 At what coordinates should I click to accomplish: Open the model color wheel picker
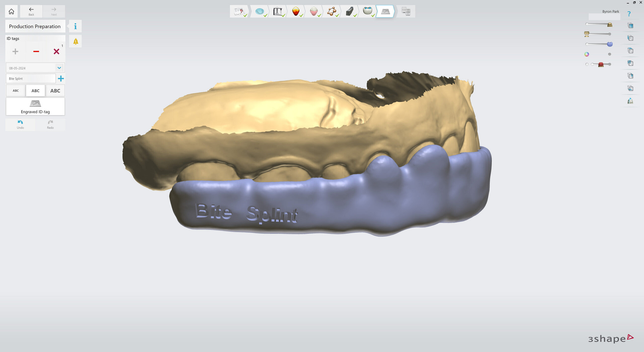pyautogui.click(x=587, y=54)
